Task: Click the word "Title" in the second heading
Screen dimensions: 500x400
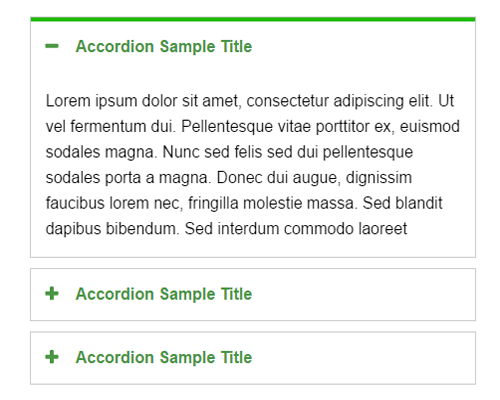Action: (x=236, y=294)
